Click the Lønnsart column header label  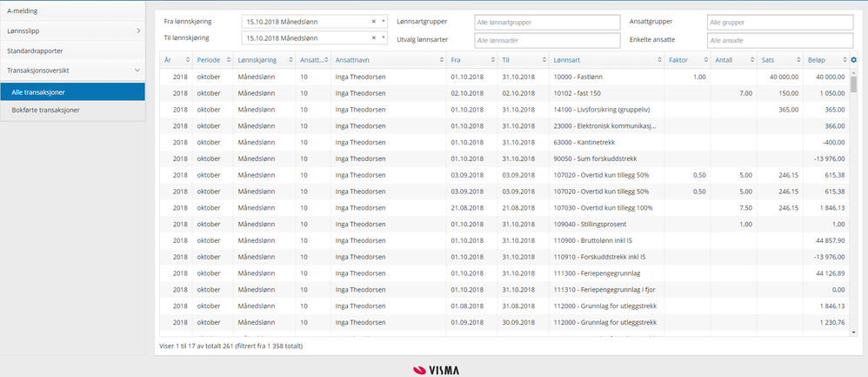pyautogui.click(x=566, y=59)
